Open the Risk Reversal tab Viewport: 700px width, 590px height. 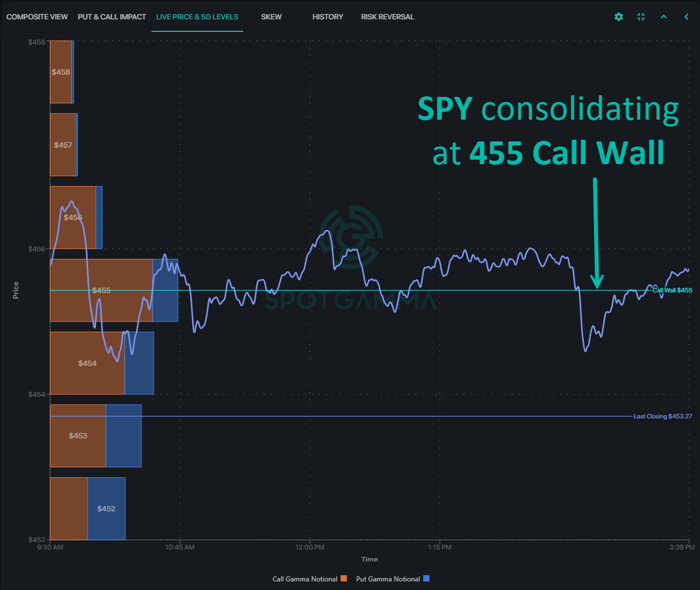(387, 17)
